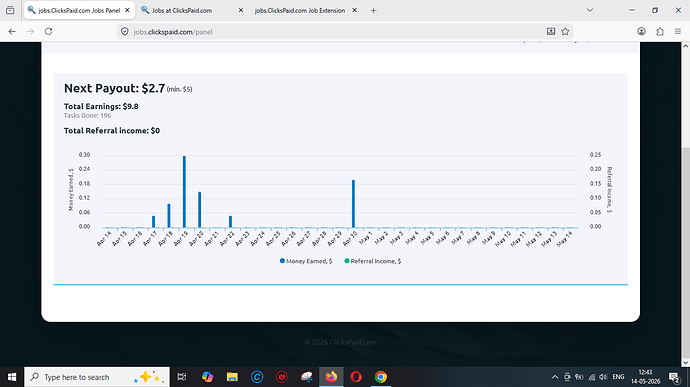Select the Apr 30 bar in chart
This screenshot has width=690, height=387.
point(353,204)
